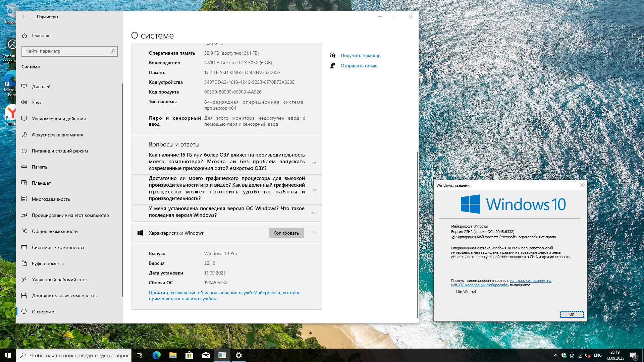Open the Get help icon link
Image resolution: width=644 pixels, height=362 pixels.
point(333,55)
